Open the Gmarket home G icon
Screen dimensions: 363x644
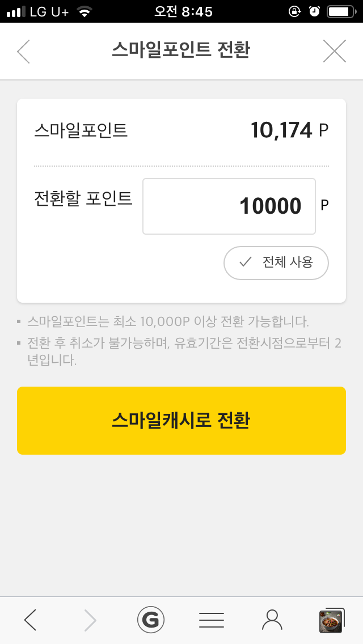(151, 620)
